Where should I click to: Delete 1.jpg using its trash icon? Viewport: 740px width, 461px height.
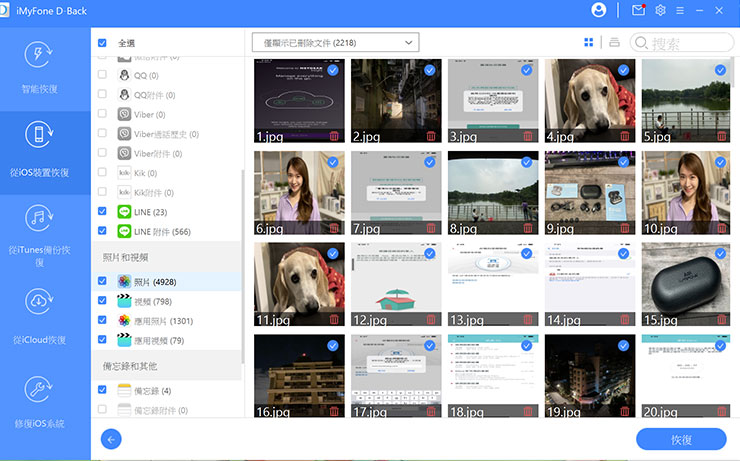point(333,136)
